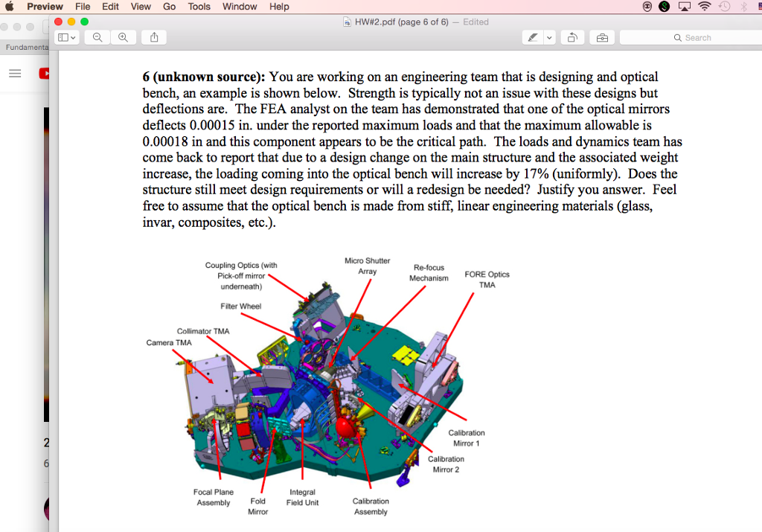
Task: Click the 'Focal Plane Assembly' label
Action: 214,497
